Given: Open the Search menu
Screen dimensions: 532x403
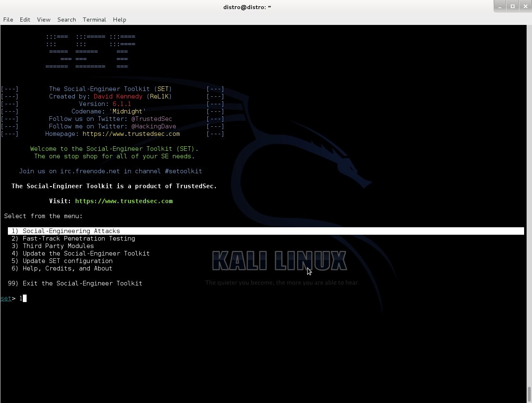Looking at the screenshot, I should 66,20.
